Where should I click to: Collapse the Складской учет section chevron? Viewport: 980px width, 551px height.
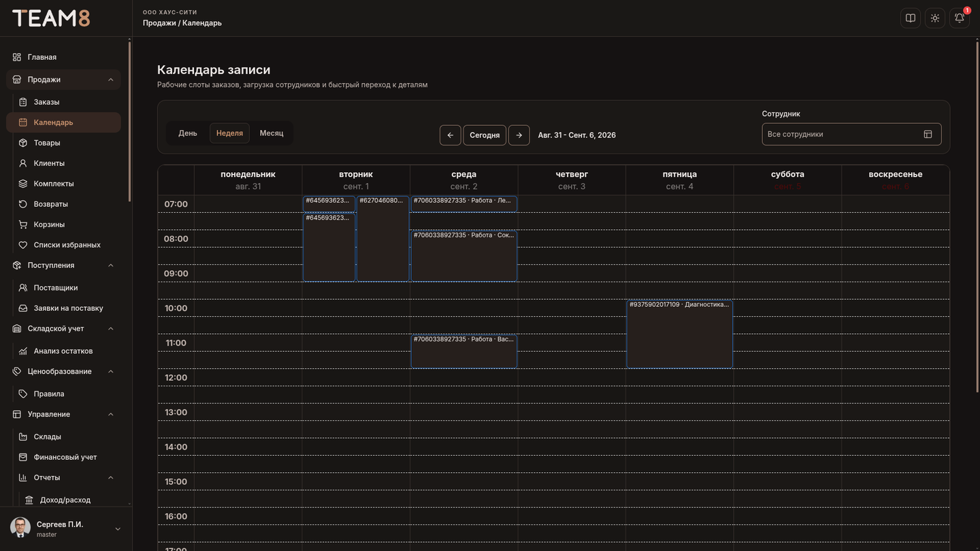[111, 329]
